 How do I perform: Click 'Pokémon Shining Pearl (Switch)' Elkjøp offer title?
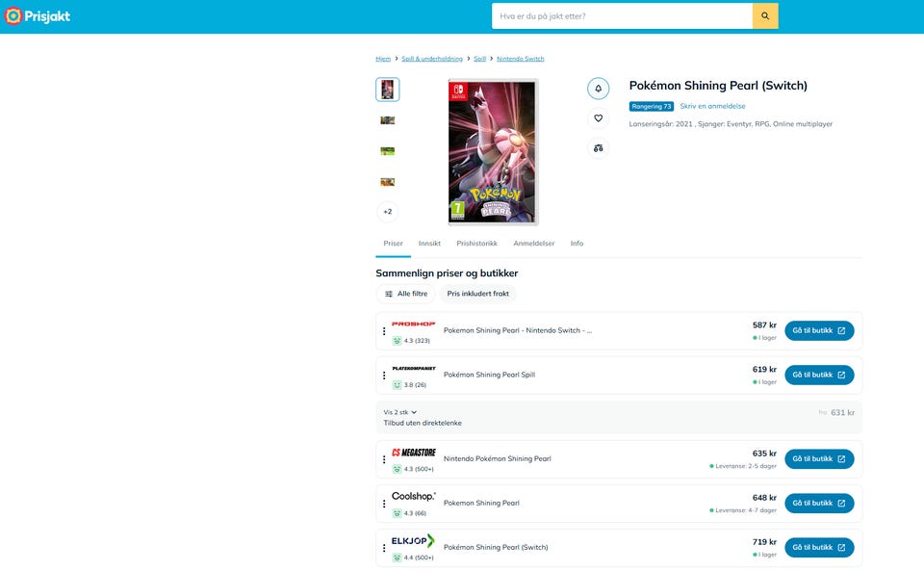click(x=496, y=548)
